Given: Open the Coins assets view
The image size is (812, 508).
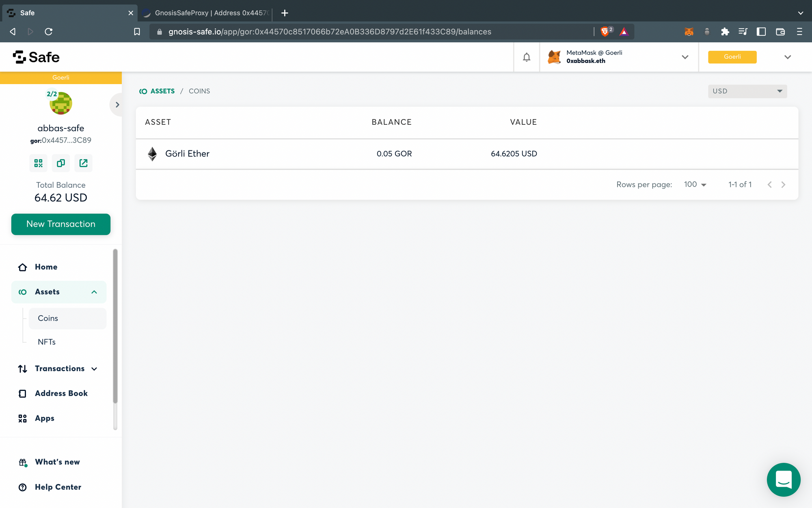Looking at the screenshot, I should pyautogui.click(x=48, y=318).
